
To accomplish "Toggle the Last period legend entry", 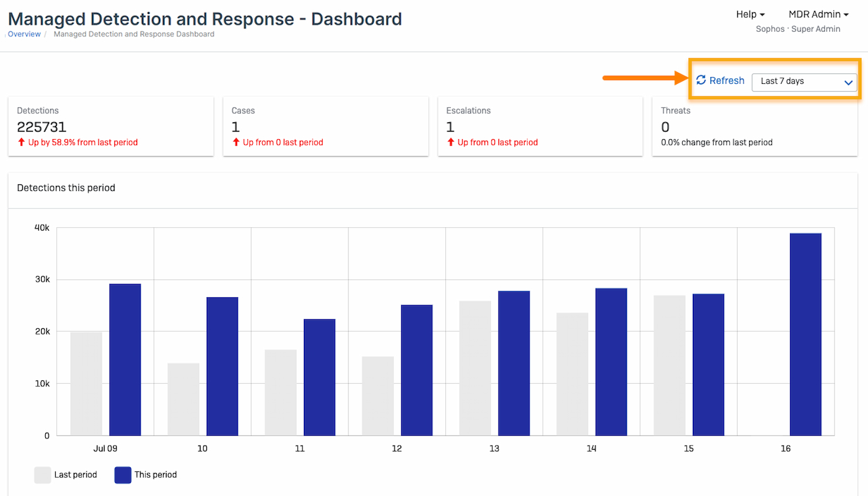I will pos(66,475).
